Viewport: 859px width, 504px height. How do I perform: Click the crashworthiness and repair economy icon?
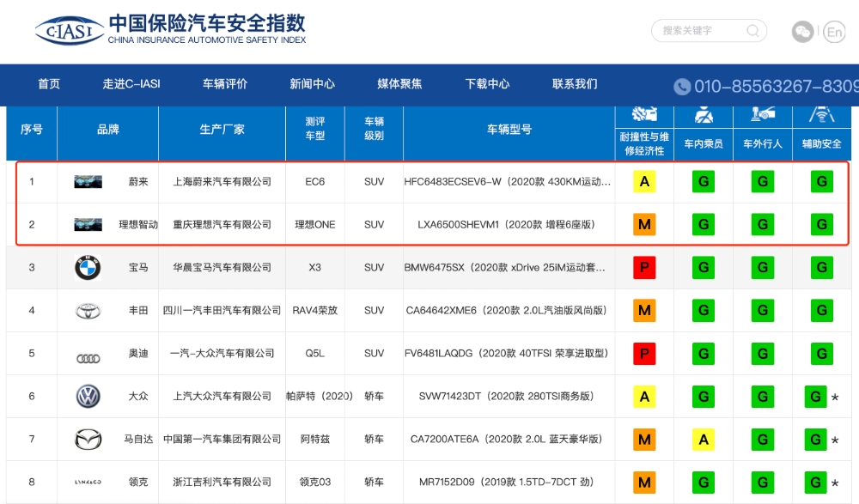[644, 114]
